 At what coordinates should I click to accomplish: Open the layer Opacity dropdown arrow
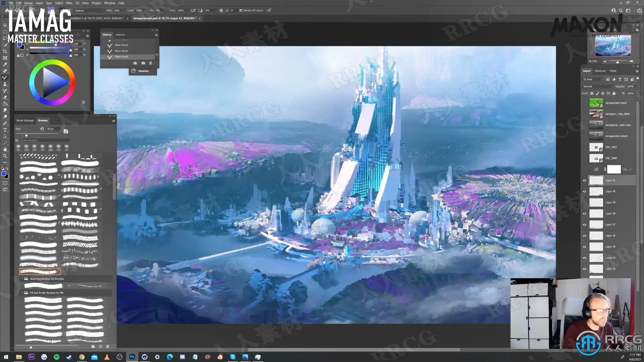[637, 86]
